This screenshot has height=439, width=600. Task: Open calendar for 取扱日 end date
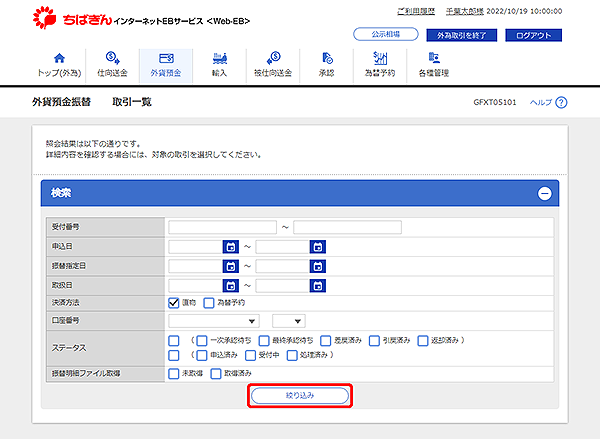pos(318,286)
